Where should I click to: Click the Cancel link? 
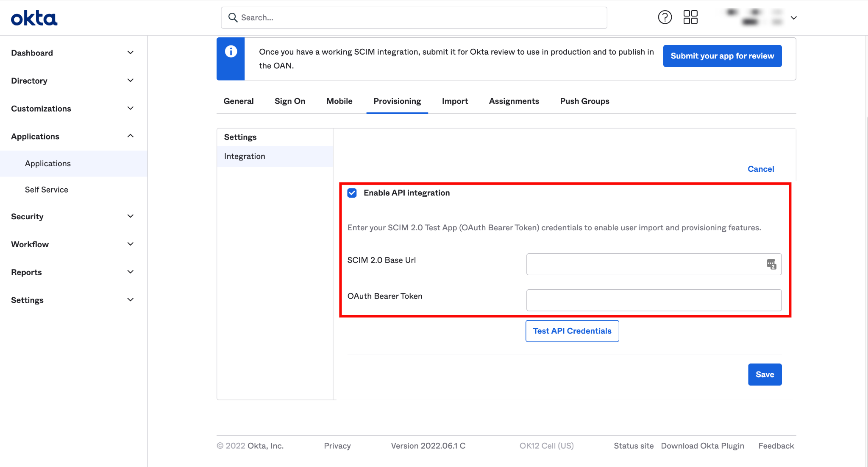(x=761, y=169)
